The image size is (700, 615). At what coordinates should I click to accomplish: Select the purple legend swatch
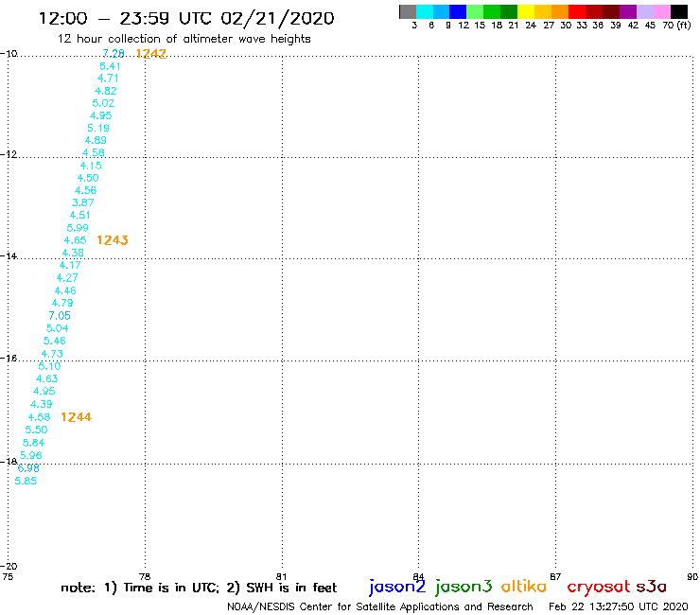point(628,11)
